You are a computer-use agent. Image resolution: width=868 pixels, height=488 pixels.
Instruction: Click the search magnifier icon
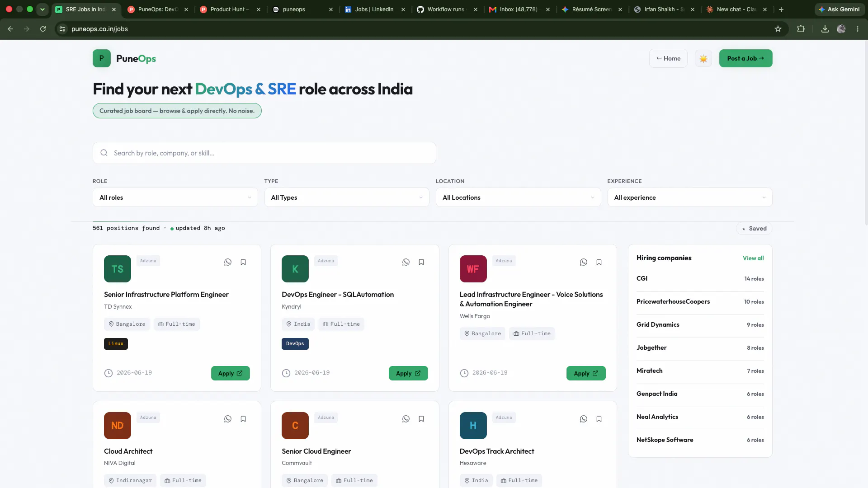pyautogui.click(x=104, y=153)
